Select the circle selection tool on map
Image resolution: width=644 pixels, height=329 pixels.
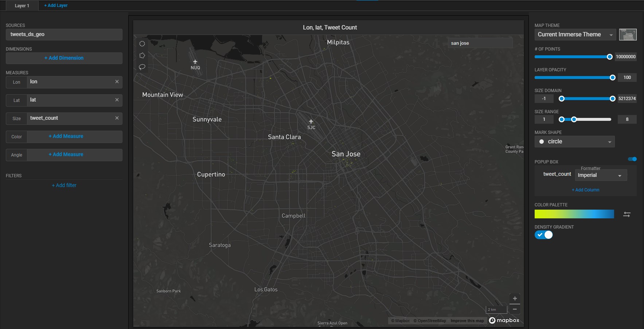pos(142,44)
